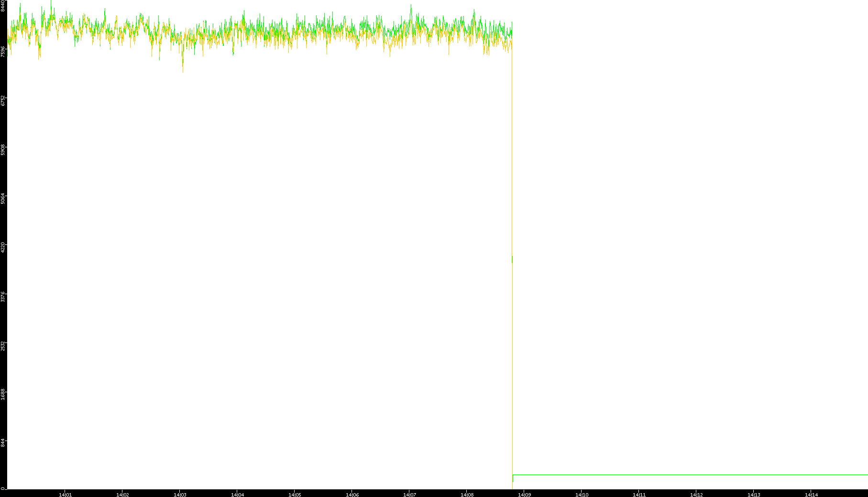Click the 14:12 time axis label

[x=697, y=495]
